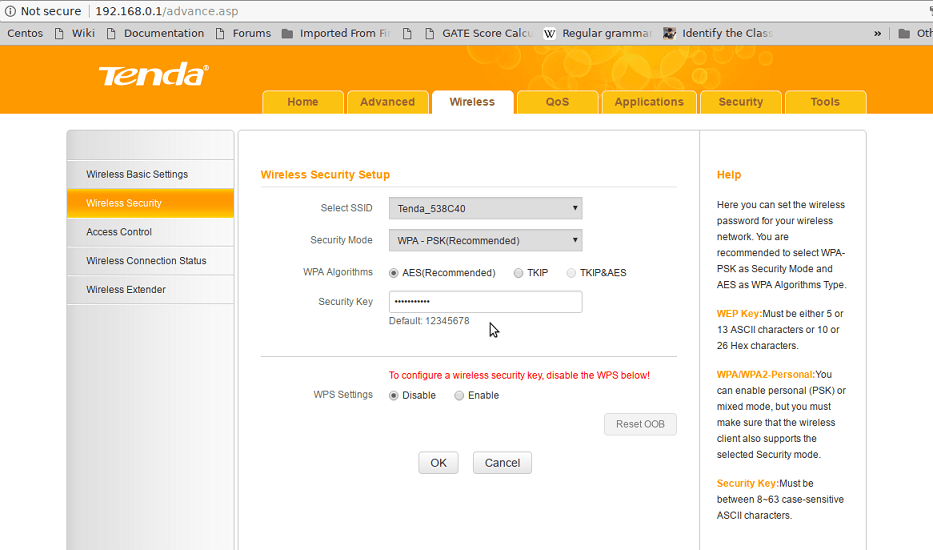Click the red WPS warning text

tap(519, 376)
